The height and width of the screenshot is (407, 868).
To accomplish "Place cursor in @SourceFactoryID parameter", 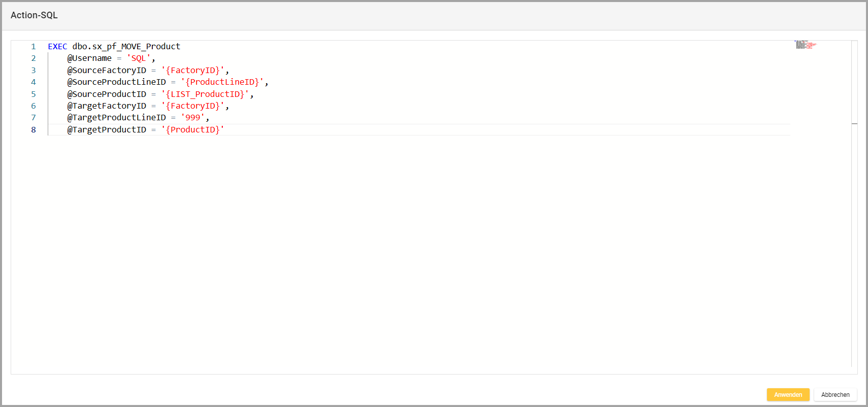I will click(107, 71).
